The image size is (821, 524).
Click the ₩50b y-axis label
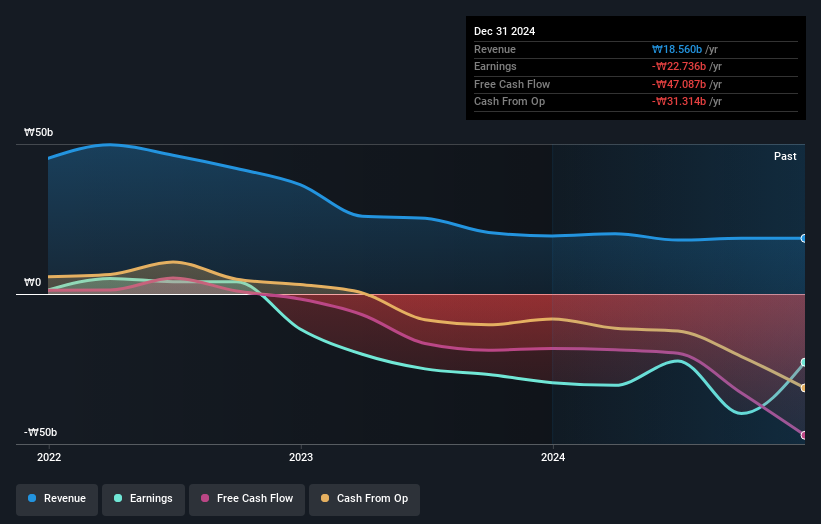(x=38, y=132)
